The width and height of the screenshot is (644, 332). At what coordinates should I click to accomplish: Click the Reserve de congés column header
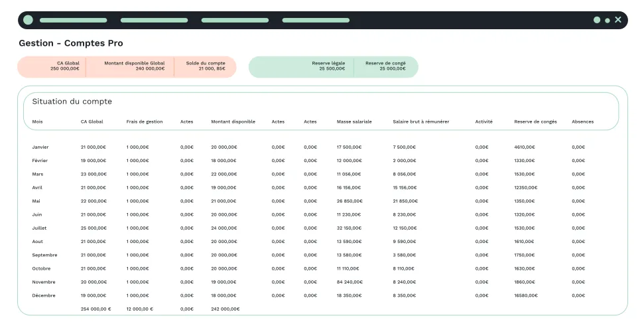(536, 122)
